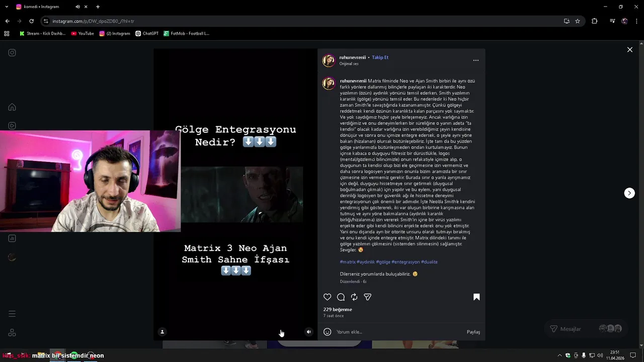The height and width of the screenshot is (362, 644).
Task: Mute tab audio speaker icon on tab
Action: (x=78, y=7)
